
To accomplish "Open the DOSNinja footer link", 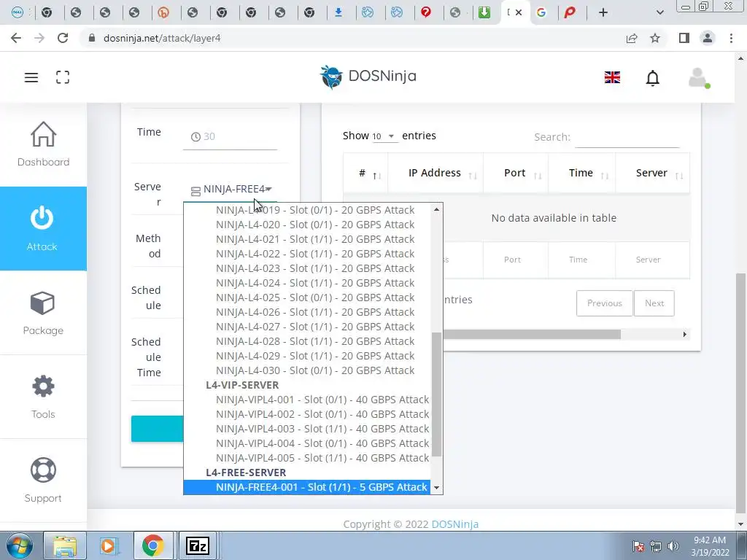I will (455, 524).
